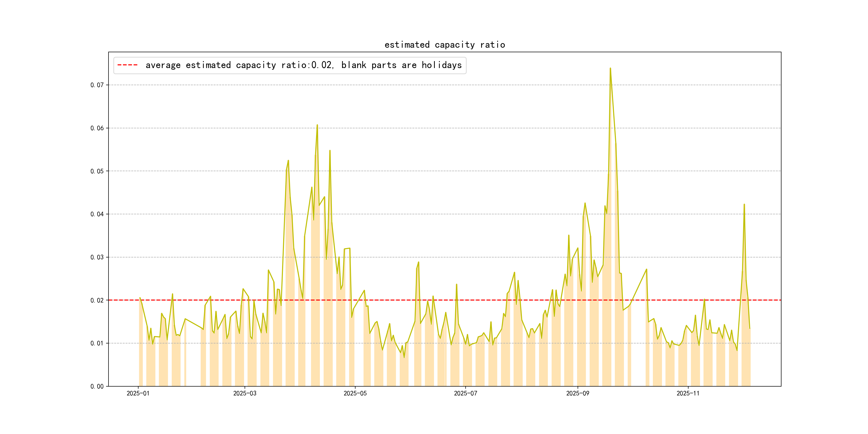Click the 0.02 y-axis tick label

pyautogui.click(x=97, y=300)
